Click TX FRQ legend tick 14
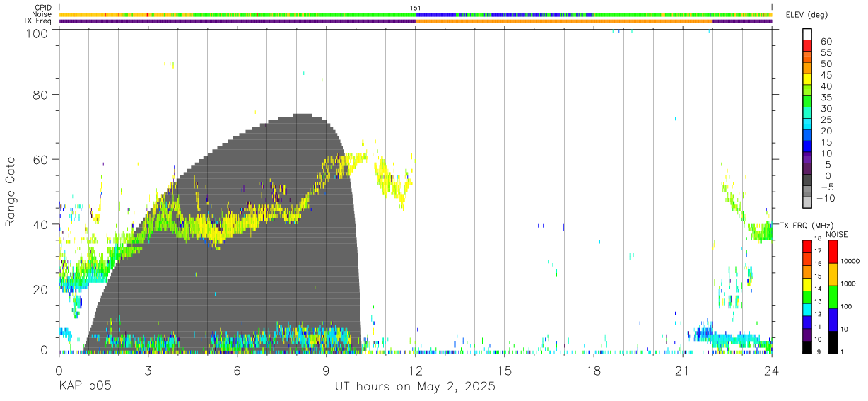The height and width of the screenshot is (401, 868). click(818, 289)
